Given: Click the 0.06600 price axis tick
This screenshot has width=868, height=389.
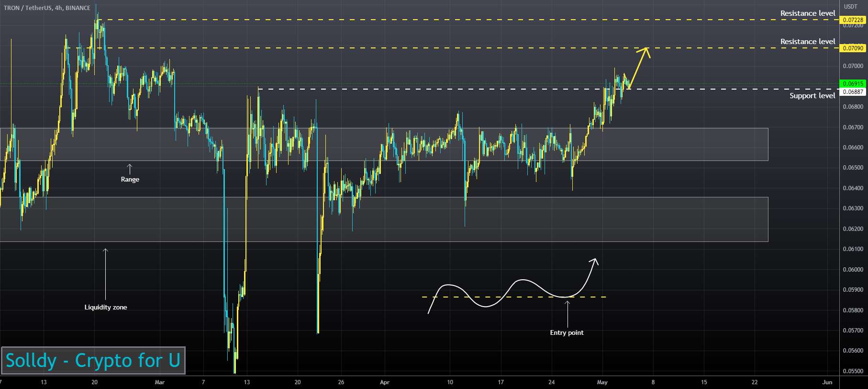Looking at the screenshot, I should point(853,148).
